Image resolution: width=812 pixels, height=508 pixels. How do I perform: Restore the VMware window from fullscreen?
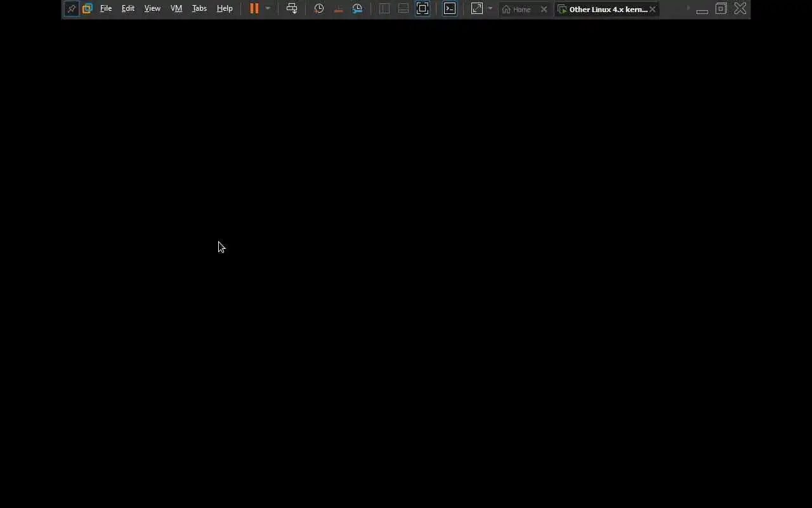(721, 9)
